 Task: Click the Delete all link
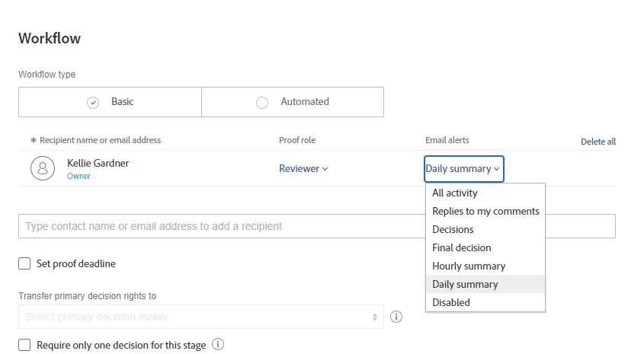[598, 142]
